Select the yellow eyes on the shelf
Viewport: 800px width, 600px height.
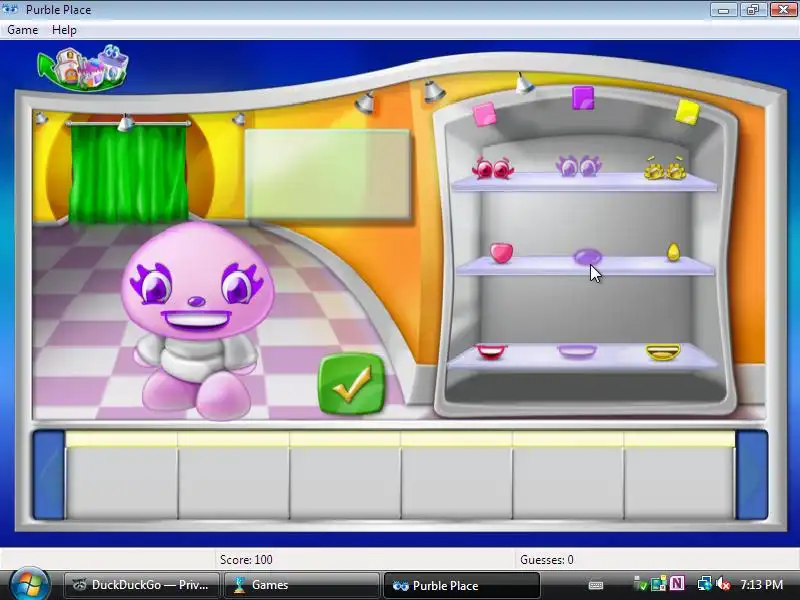[665, 168]
